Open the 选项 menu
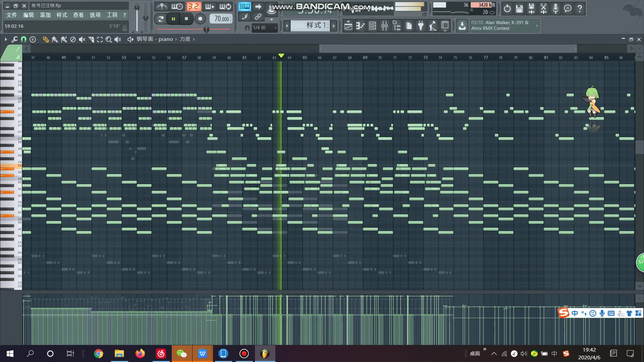The width and height of the screenshot is (644, 362). pyautogui.click(x=95, y=15)
